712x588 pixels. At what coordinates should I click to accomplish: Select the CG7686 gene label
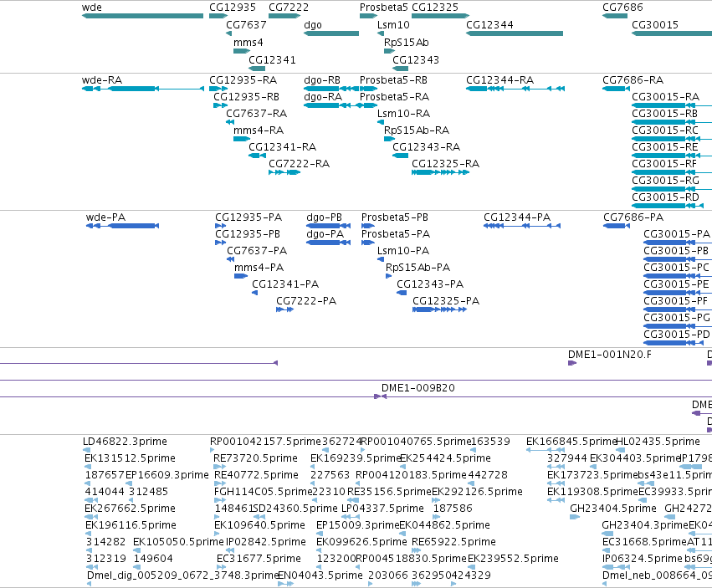[622, 8]
